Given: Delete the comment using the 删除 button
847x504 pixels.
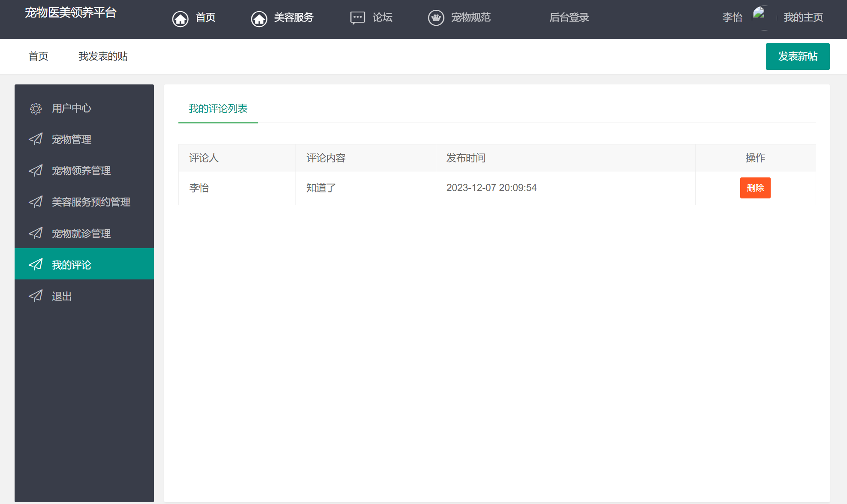Looking at the screenshot, I should 755,188.
